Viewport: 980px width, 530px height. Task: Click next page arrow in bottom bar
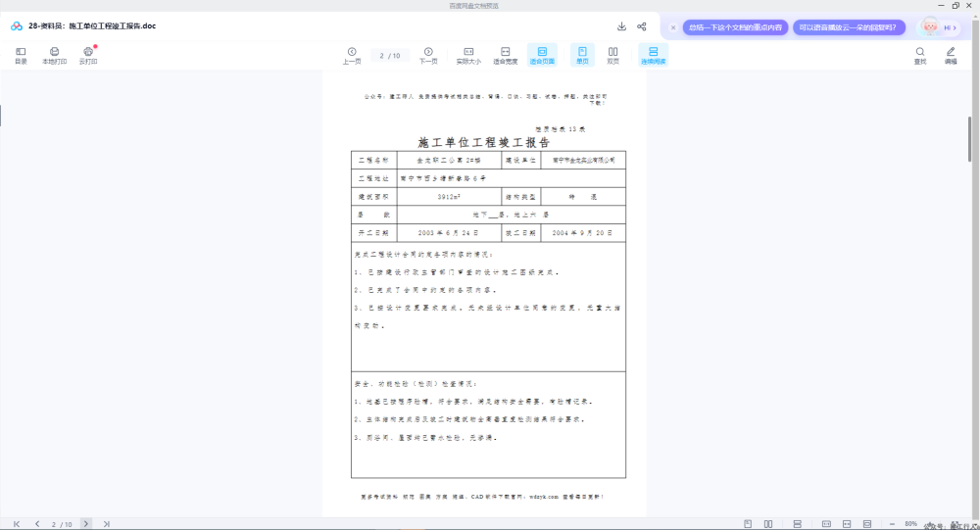click(86, 524)
